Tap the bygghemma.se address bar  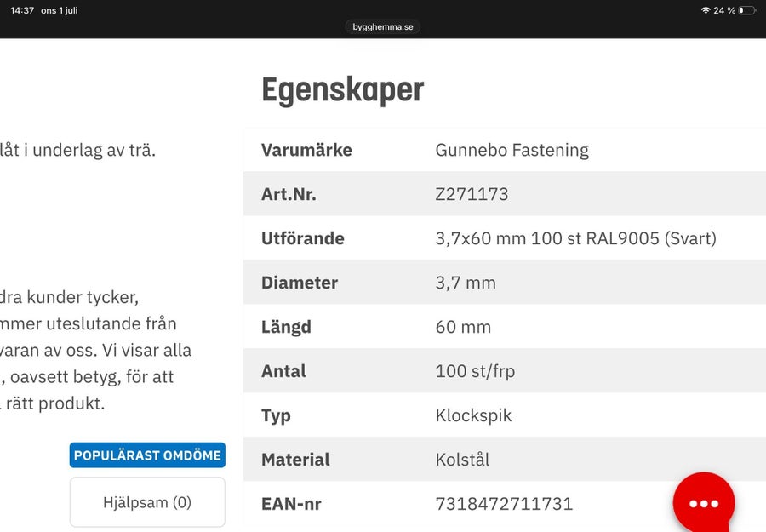coord(382,27)
